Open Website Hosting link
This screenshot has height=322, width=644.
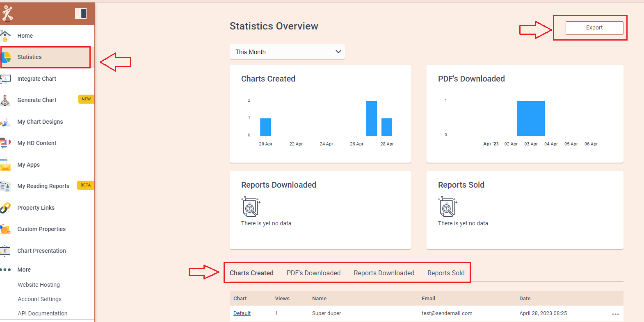coord(39,285)
